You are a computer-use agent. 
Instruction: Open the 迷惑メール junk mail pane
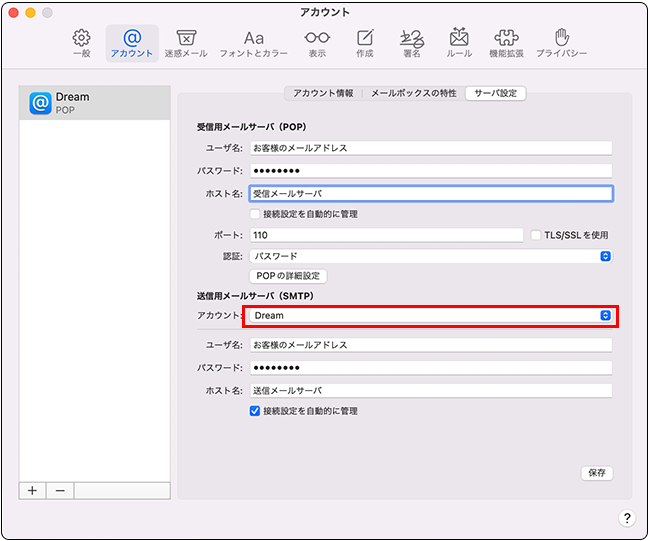point(185,43)
